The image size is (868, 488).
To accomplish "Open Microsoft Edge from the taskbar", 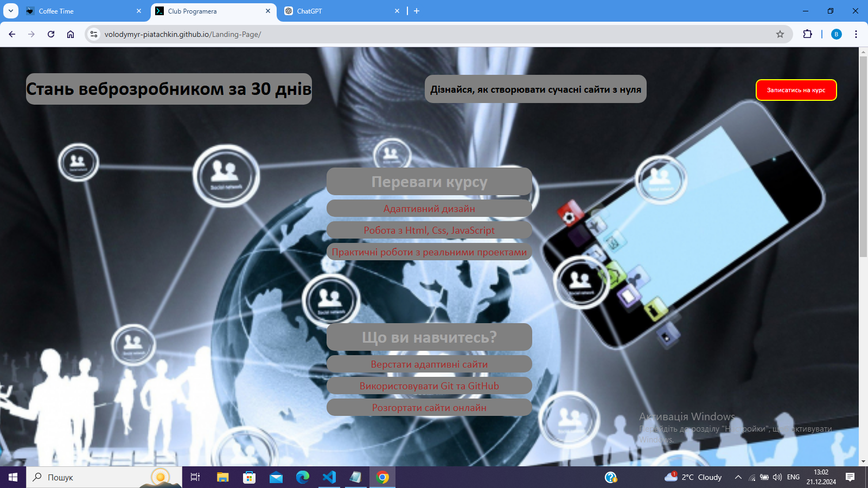I will (x=302, y=477).
